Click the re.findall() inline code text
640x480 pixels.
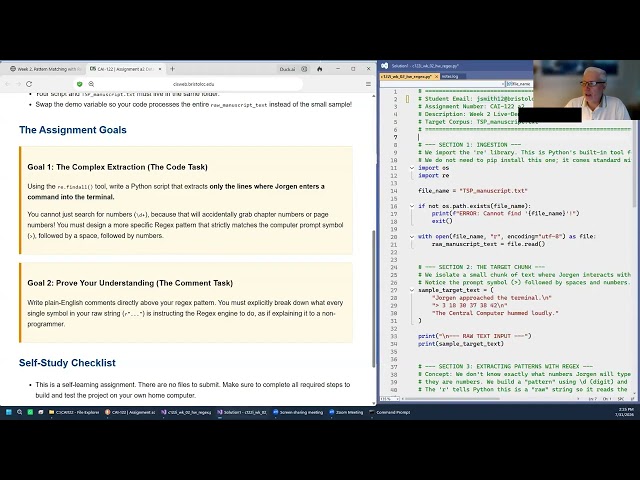point(75,187)
